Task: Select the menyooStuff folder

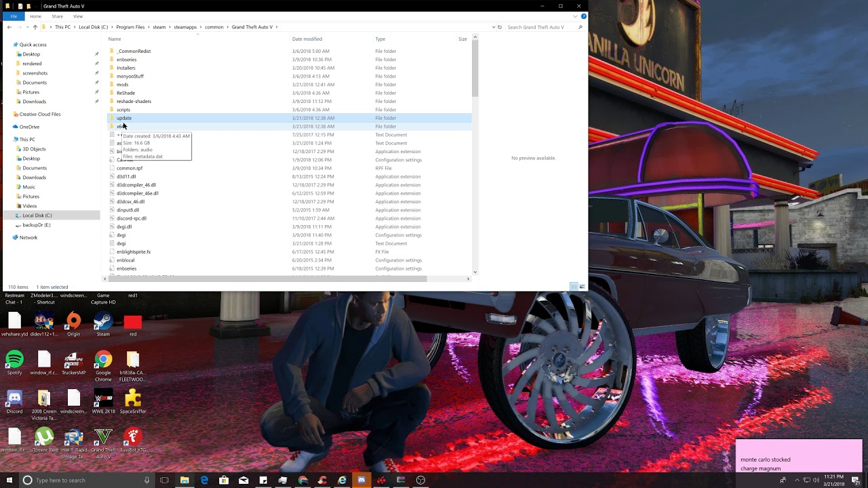Action: (130, 77)
